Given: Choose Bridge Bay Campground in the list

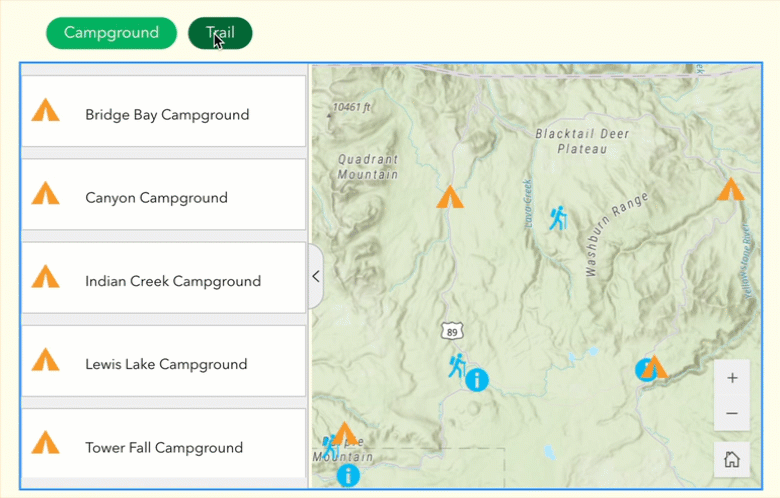Looking at the screenshot, I should tap(167, 115).
